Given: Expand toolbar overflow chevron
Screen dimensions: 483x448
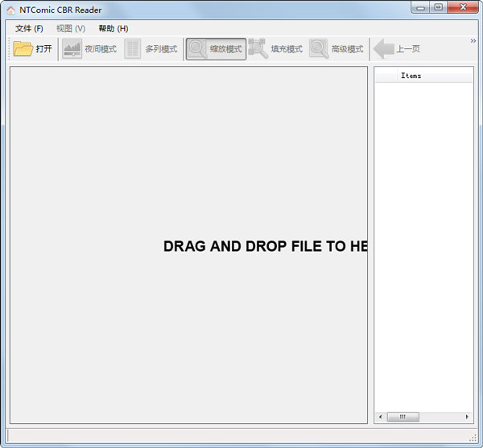Looking at the screenshot, I should pyautogui.click(x=473, y=41).
